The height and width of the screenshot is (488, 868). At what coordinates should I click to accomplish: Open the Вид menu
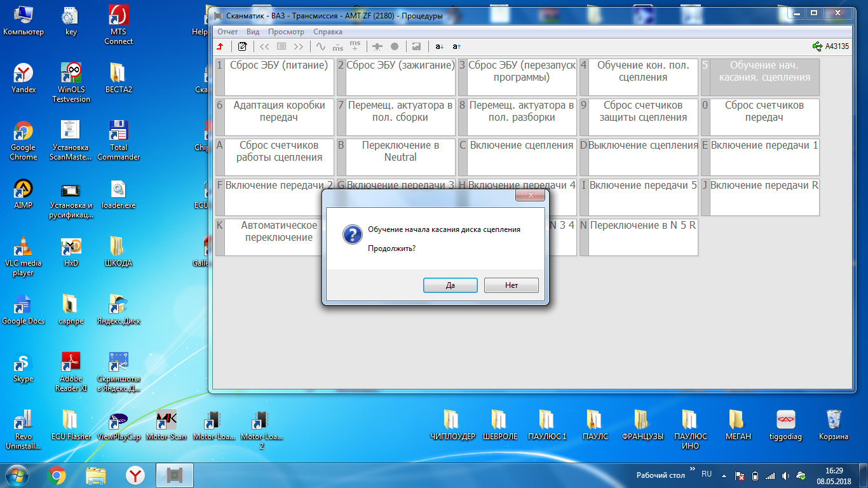(253, 32)
